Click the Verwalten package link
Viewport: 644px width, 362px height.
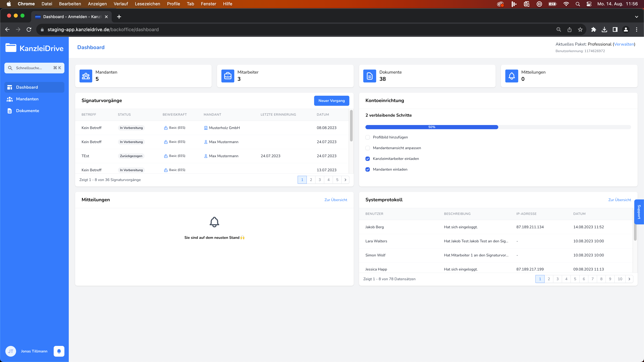(624, 44)
